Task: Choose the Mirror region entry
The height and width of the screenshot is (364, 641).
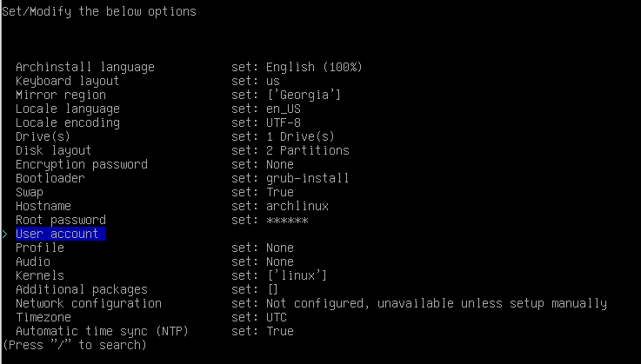Action: point(60,95)
